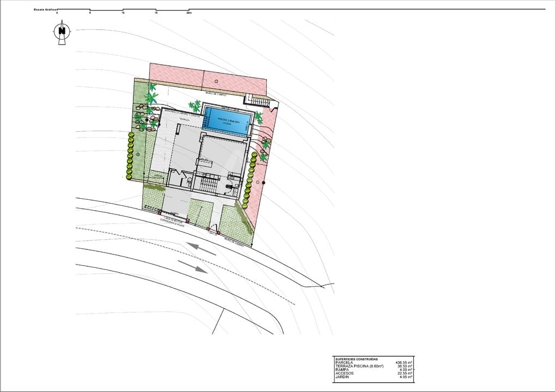Click the north arrow compass symbol
555x392 pixels.
tap(62, 33)
